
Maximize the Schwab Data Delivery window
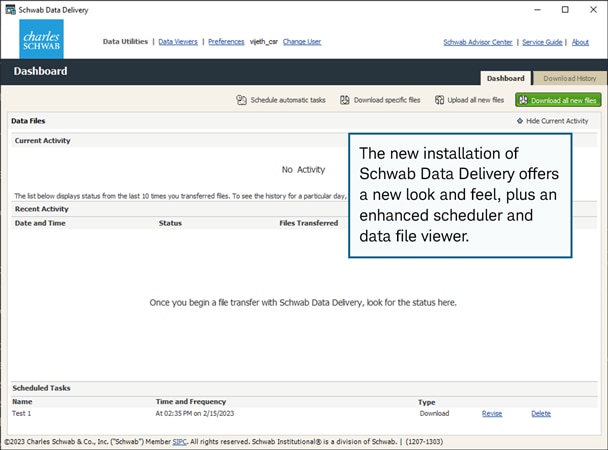point(565,10)
